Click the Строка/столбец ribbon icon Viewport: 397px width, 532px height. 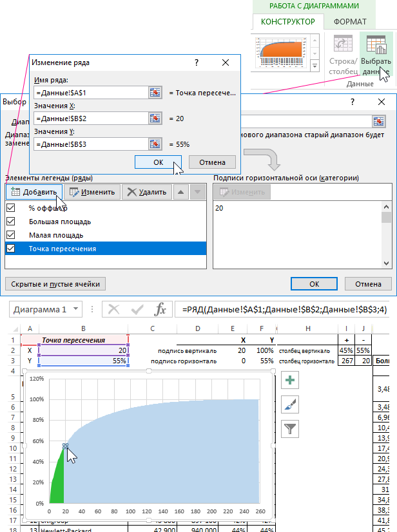click(342, 45)
